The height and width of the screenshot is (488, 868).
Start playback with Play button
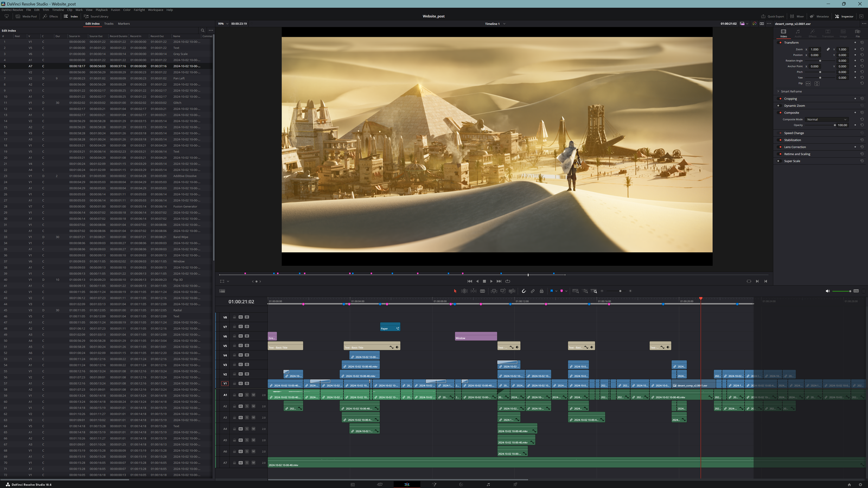click(x=492, y=281)
